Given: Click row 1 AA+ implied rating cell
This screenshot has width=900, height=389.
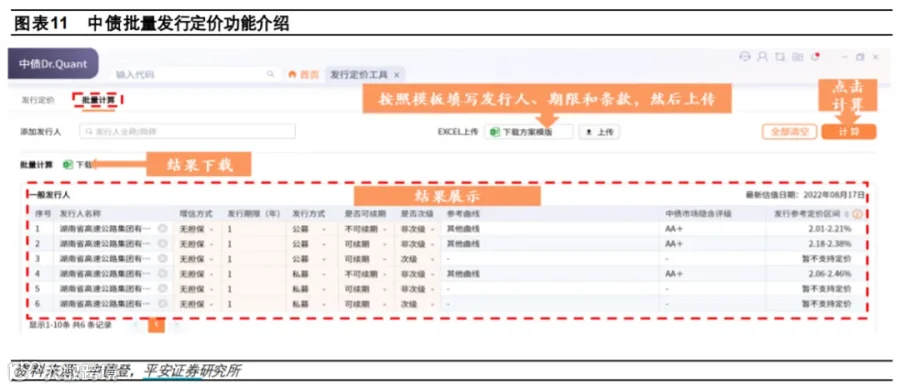Looking at the screenshot, I should [674, 229].
